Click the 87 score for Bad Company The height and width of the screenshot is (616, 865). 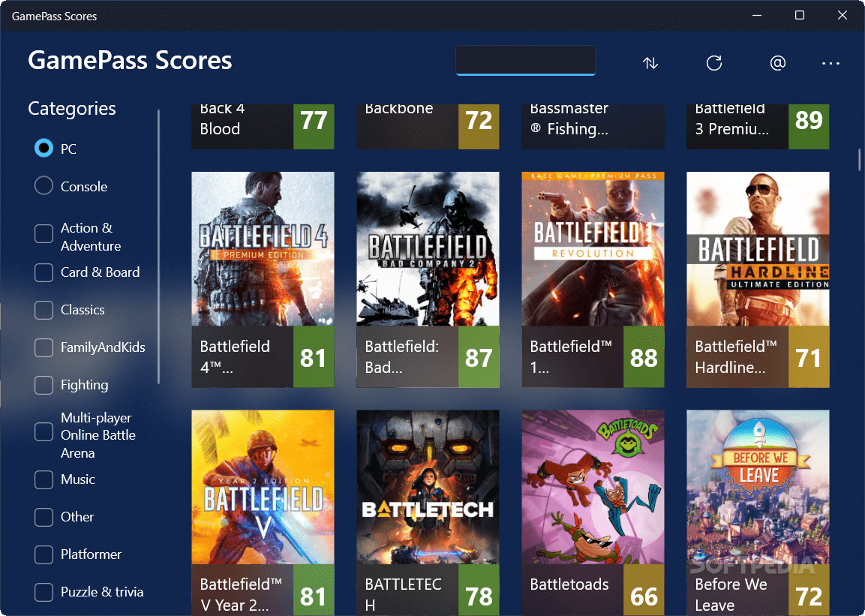[479, 357]
